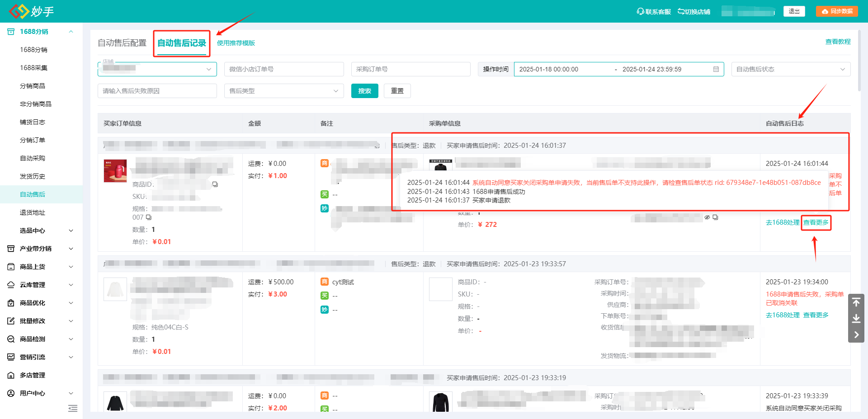868x419 pixels.
Task: Click 去1688处理 for the 19:34:00 log
Action: [x=783, y=315]
